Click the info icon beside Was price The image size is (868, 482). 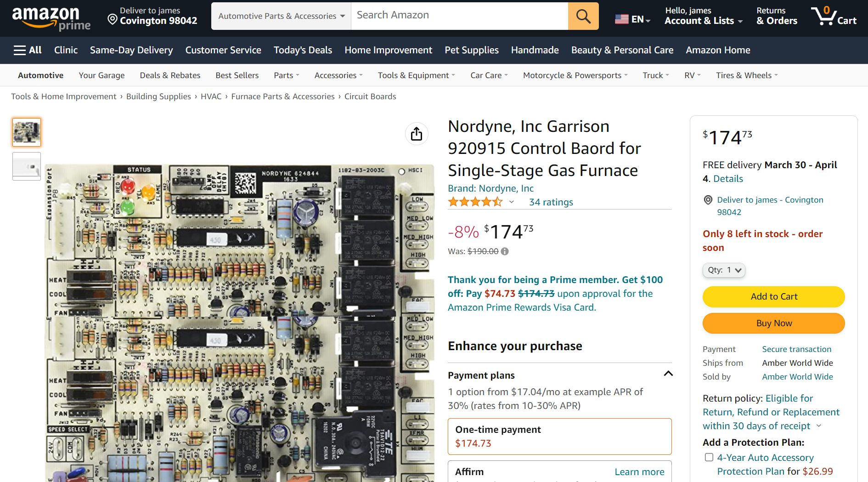[x=505, y=251]
